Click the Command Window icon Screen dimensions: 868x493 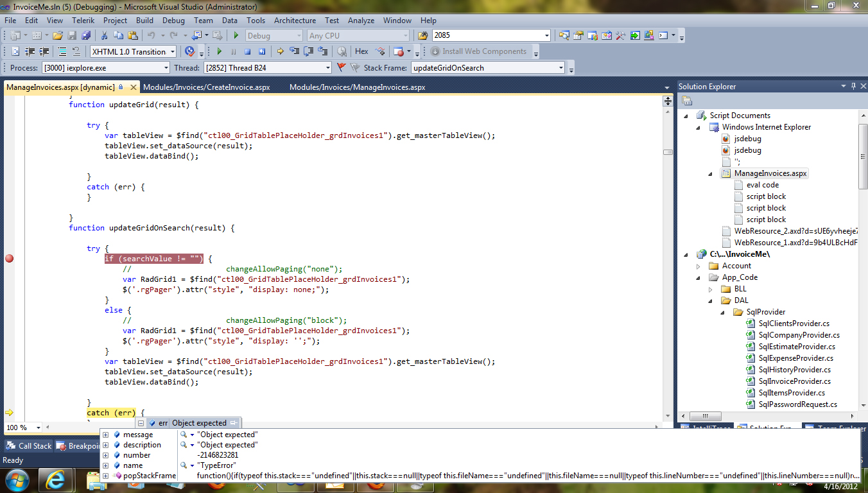pyautogui.click(x=663, y=36)
